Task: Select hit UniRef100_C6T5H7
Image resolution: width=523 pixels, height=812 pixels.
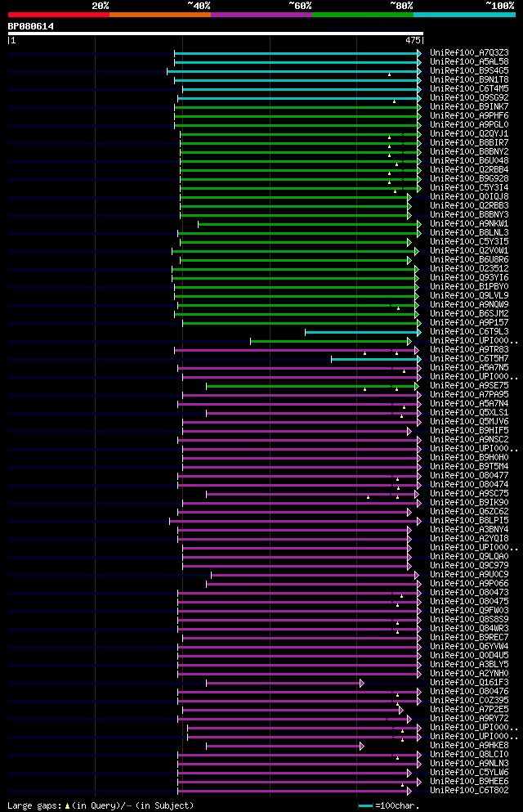Action: (x=469, y=358)
